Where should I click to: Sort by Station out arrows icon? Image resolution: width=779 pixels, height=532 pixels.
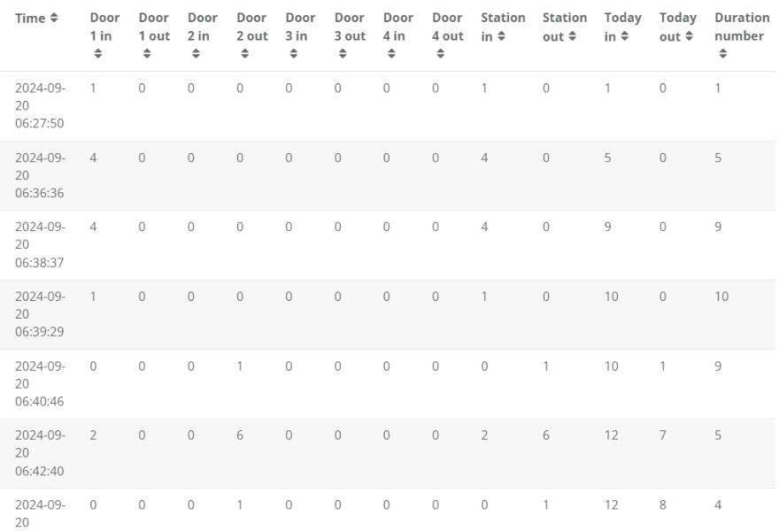pyautogui.click(x=572, y=36)
